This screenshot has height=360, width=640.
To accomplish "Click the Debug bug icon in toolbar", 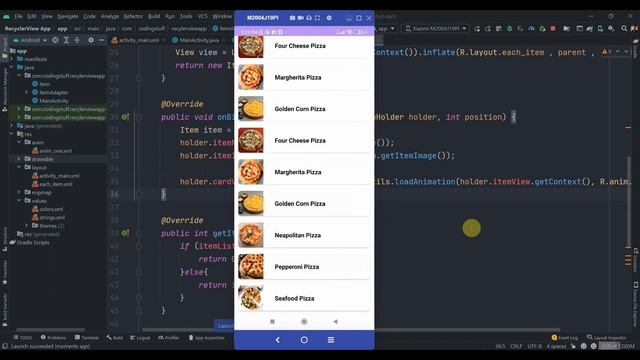I will pos(509,28).
